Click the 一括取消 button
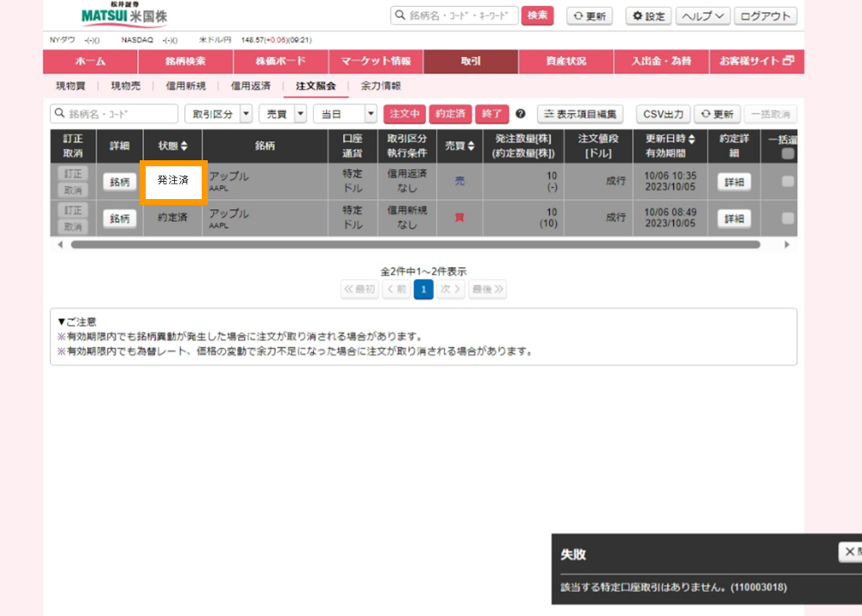Screen dimensions: 862x616 770,114
